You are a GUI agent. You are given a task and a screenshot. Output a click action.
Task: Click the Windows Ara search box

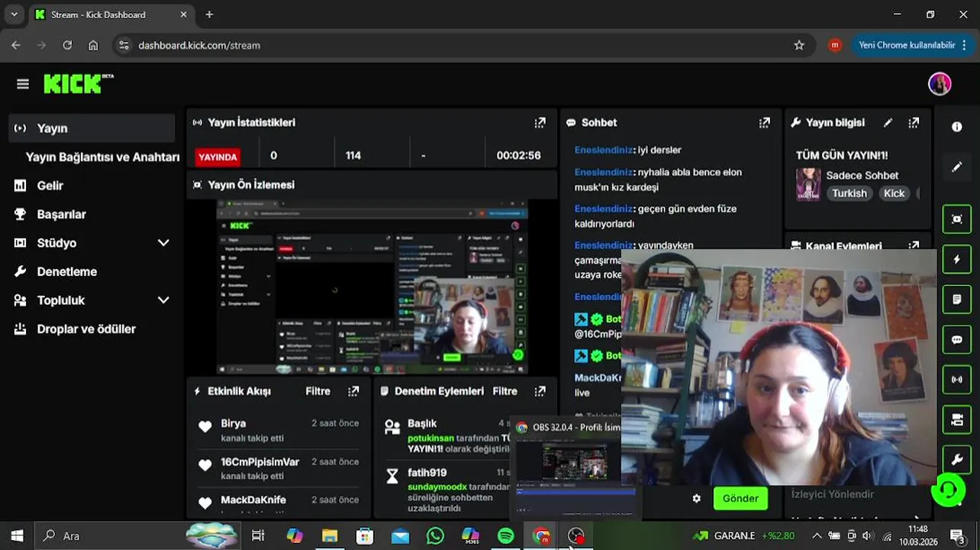[136, 535]
